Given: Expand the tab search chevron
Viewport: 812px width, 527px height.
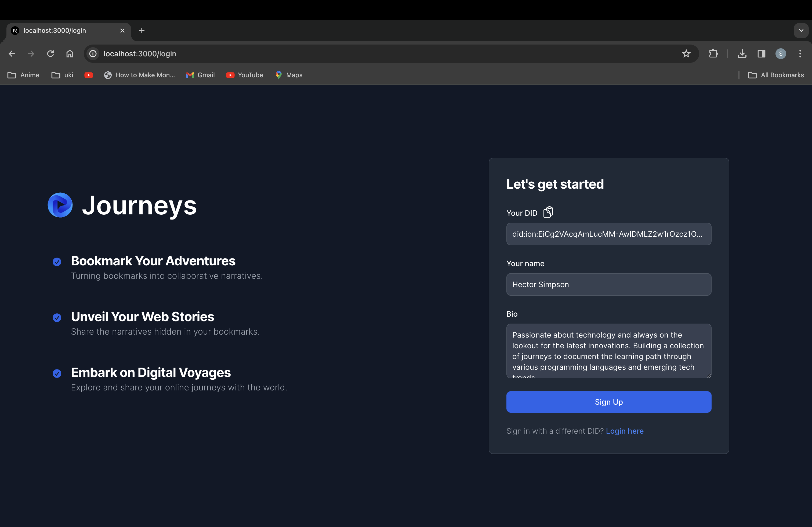Looking at the screenshot, I should click(801, 30).
